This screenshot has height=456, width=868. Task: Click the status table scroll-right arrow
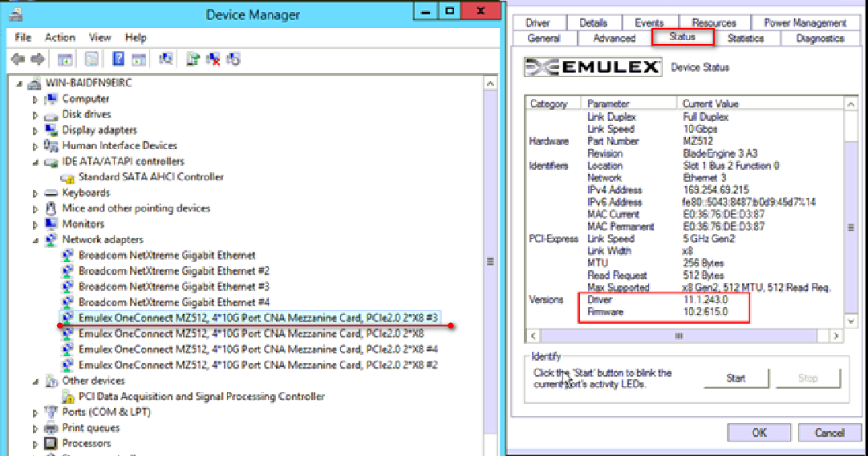click(x=836, y=336)
